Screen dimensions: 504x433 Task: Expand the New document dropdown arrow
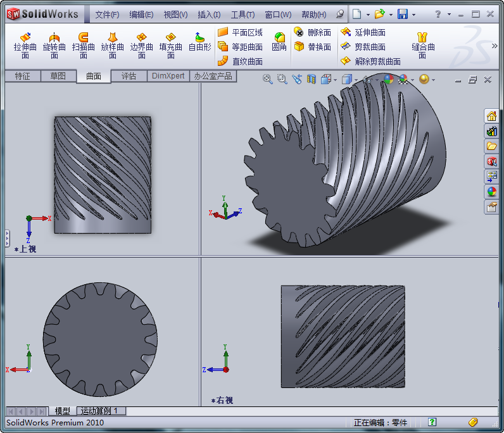click(x=368, y=15)
